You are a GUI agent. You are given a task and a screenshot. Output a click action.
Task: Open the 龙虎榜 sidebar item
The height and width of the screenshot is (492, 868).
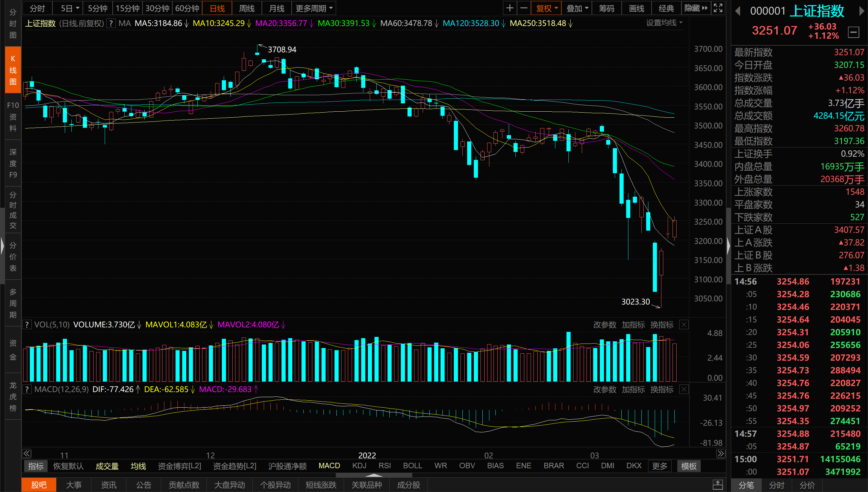[x=13, y=397]
